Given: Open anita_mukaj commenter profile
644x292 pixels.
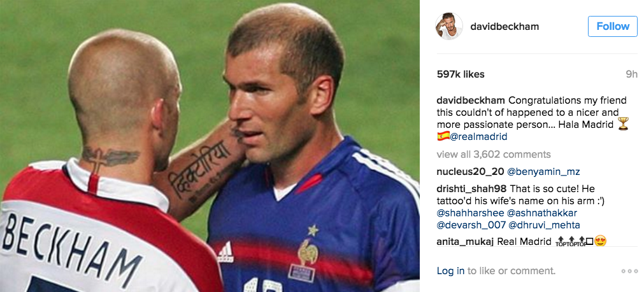Looking at the screenshot, I should pos(466,242).
